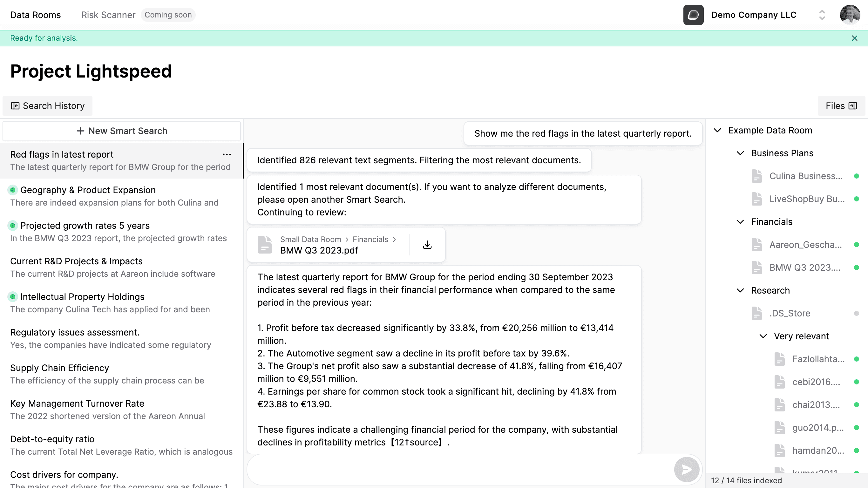The image size is (868, 488).
Task: Click the user query message bubble
Action: [583, 133]
